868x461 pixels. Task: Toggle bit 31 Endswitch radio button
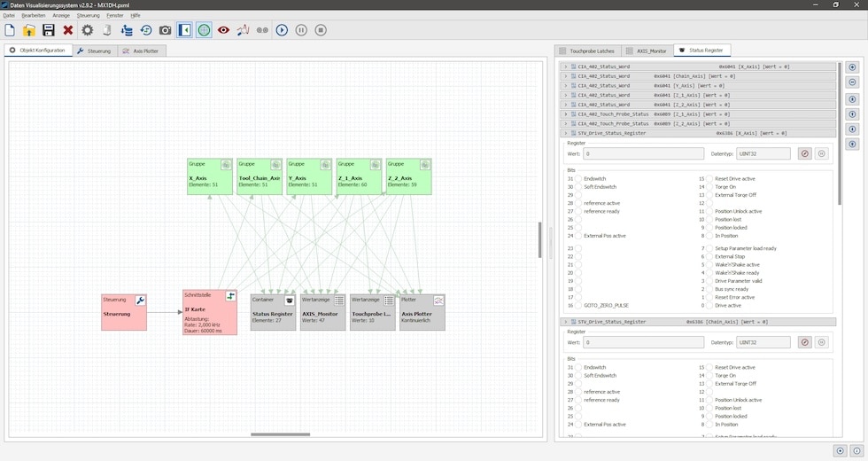pos(579,179)
